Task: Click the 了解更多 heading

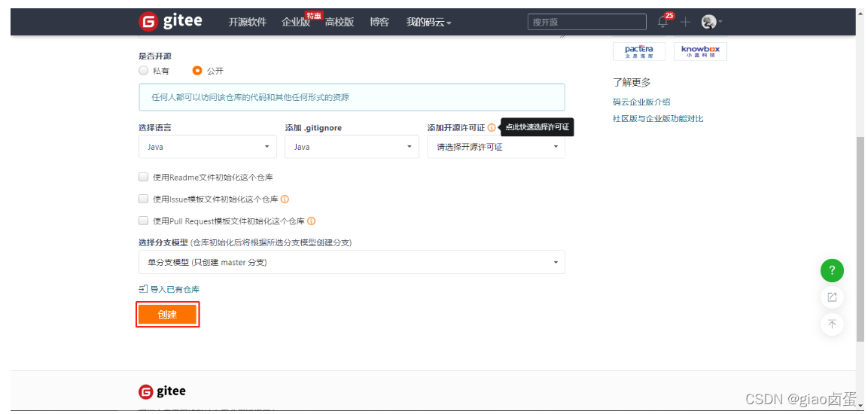Action: tap(632, 83)
